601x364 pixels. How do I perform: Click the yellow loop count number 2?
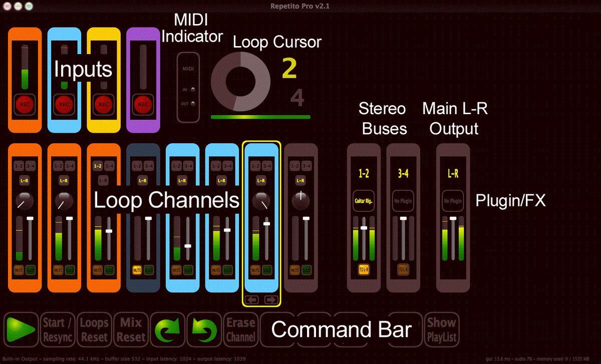point(289,69)
